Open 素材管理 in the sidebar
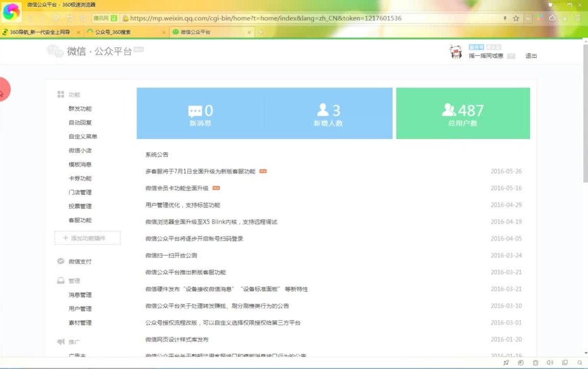 (x=80, y=322)
